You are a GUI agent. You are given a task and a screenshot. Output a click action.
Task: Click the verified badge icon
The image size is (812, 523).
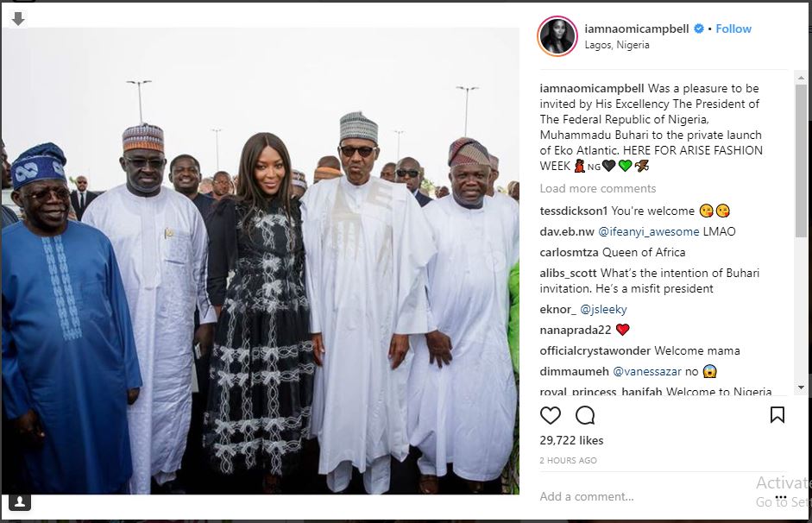tap(699, 28)
